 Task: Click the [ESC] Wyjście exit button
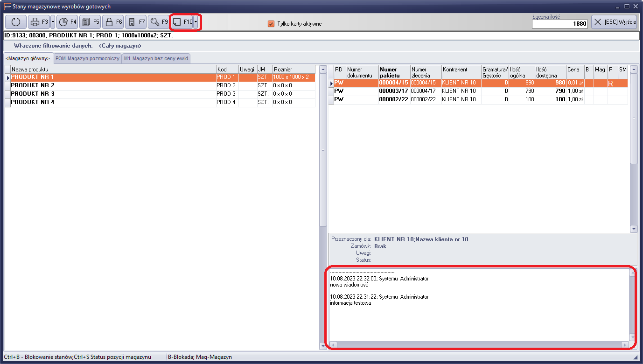coord(614,22)
